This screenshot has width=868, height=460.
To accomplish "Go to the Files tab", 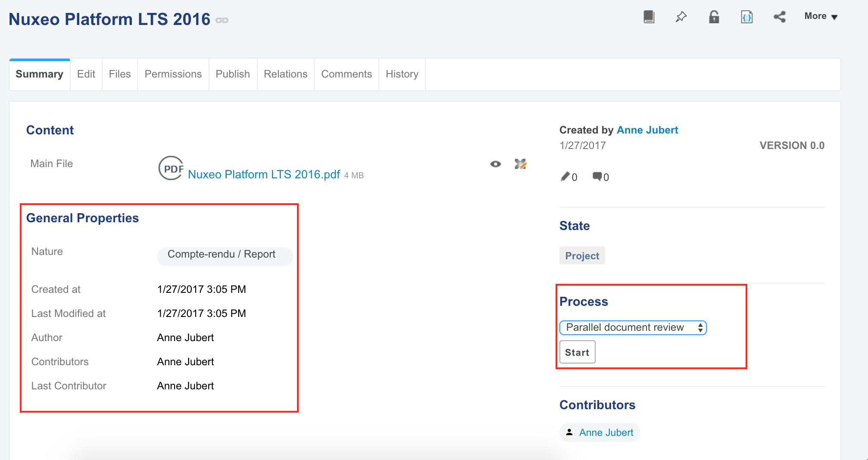I will [120, 74].
